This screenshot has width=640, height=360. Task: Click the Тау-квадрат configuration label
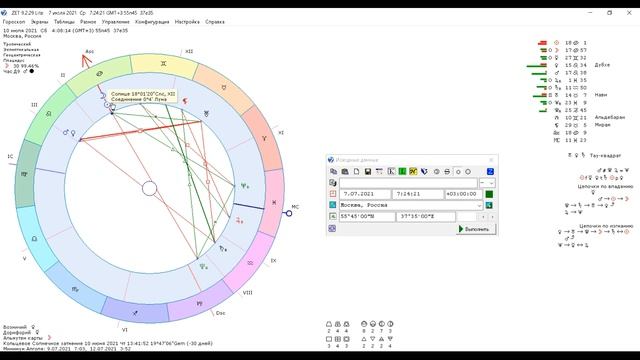[x=605, y=155]
